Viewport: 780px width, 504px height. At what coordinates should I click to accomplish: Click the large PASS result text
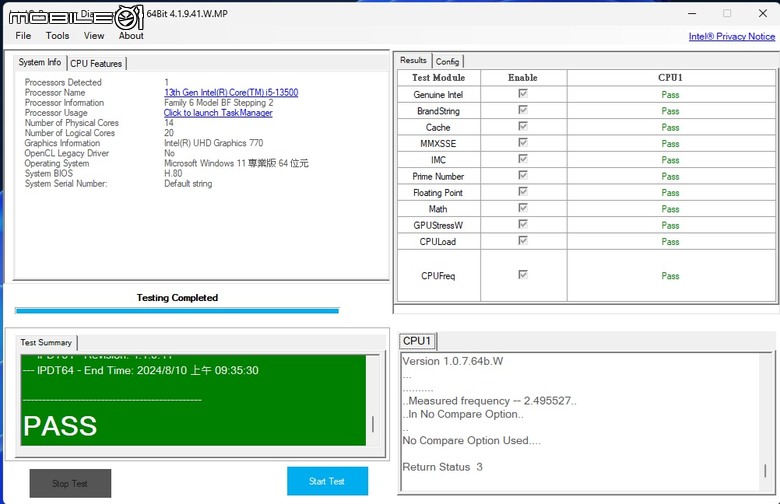coord(60,426)
